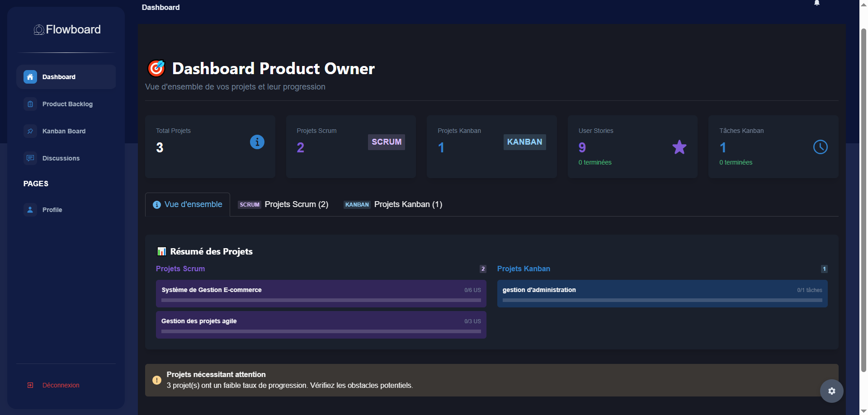Click the Flowboard brand name
The width and height of the screenshot is (868, 415).
click(73, 29)
